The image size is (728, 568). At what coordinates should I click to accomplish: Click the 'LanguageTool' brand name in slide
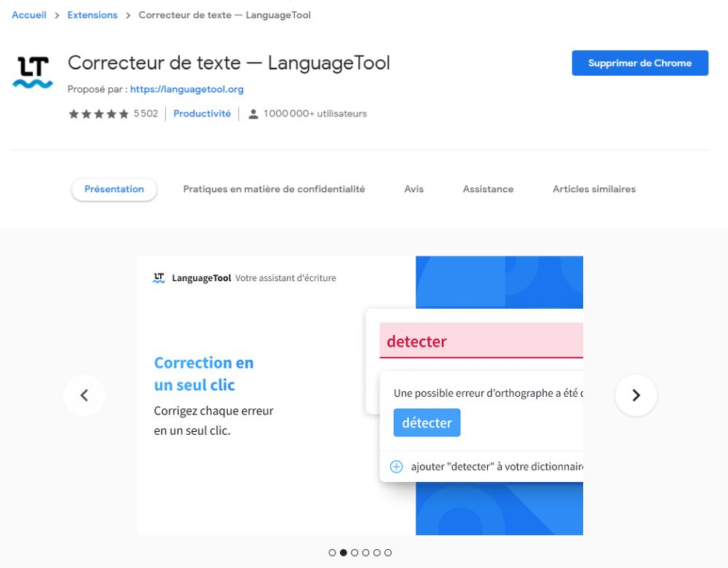[x=202, y=278]
